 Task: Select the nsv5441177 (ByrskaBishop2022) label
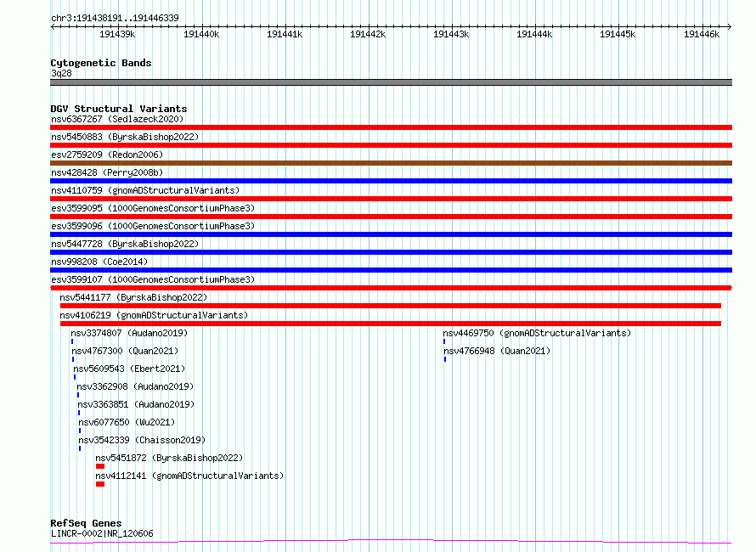click(x=133, y=297)
